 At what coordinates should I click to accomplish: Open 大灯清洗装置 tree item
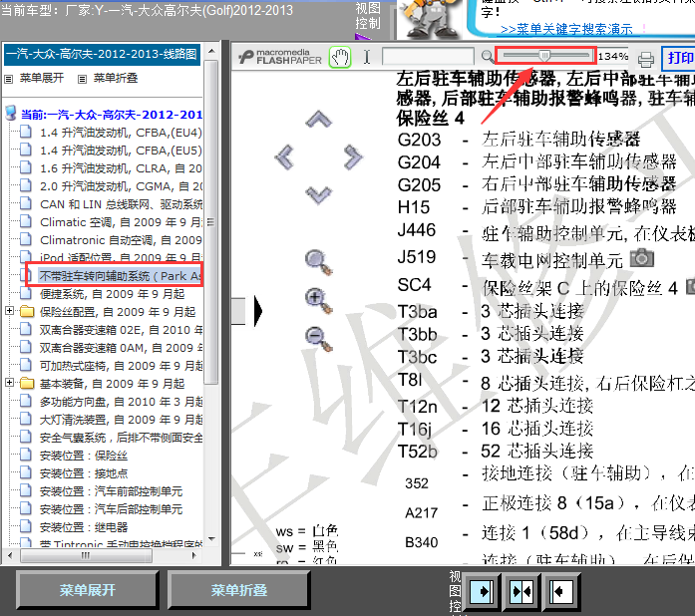pyautogui.click(x=121, y=420)
